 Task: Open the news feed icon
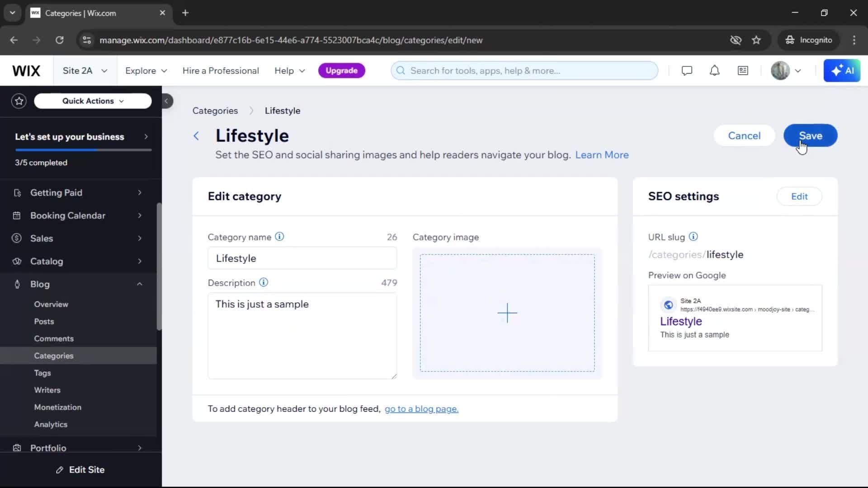pos(743,70)
